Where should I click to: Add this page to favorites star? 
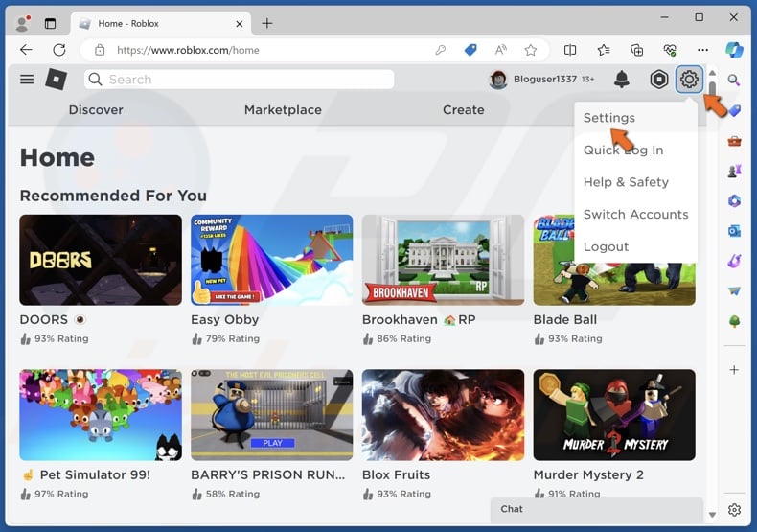531,50
